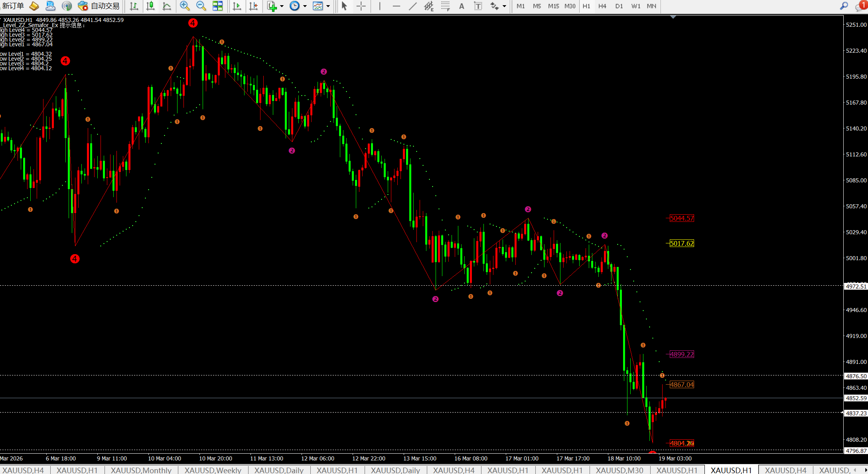Click the tile windows icon
868x474 pixels.
(218, 6)
